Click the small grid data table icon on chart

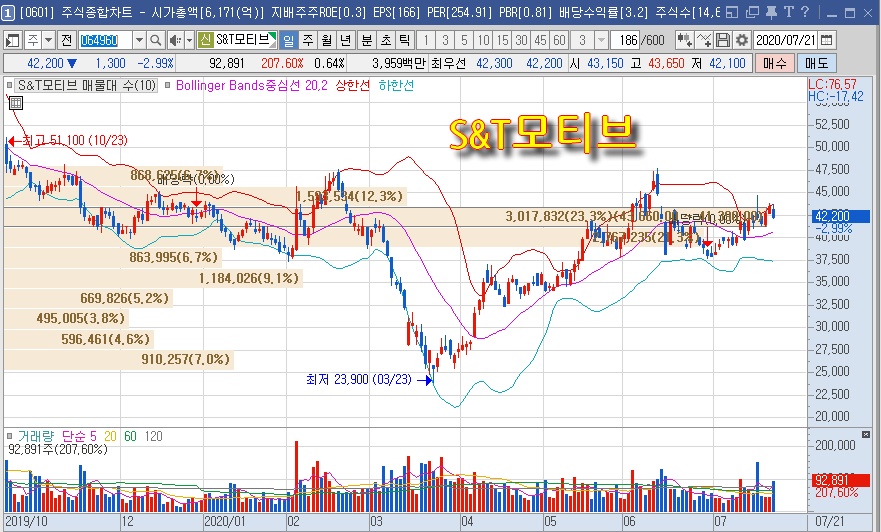point(16,103)
